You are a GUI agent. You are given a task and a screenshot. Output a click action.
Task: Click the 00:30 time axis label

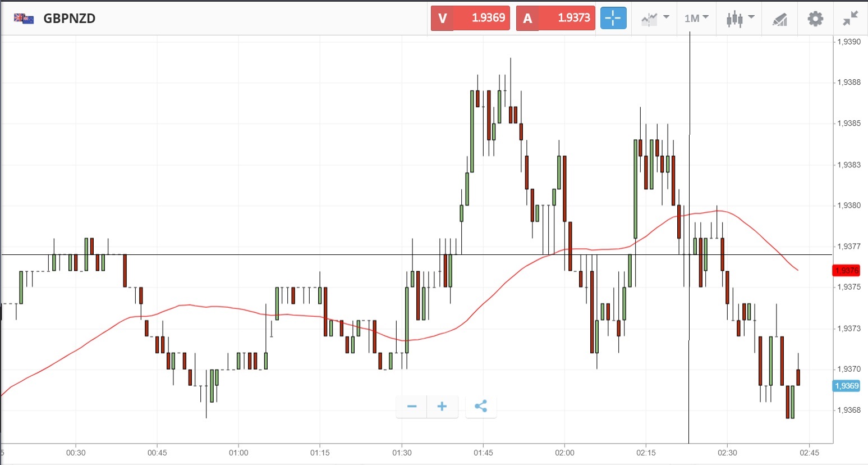76,453
